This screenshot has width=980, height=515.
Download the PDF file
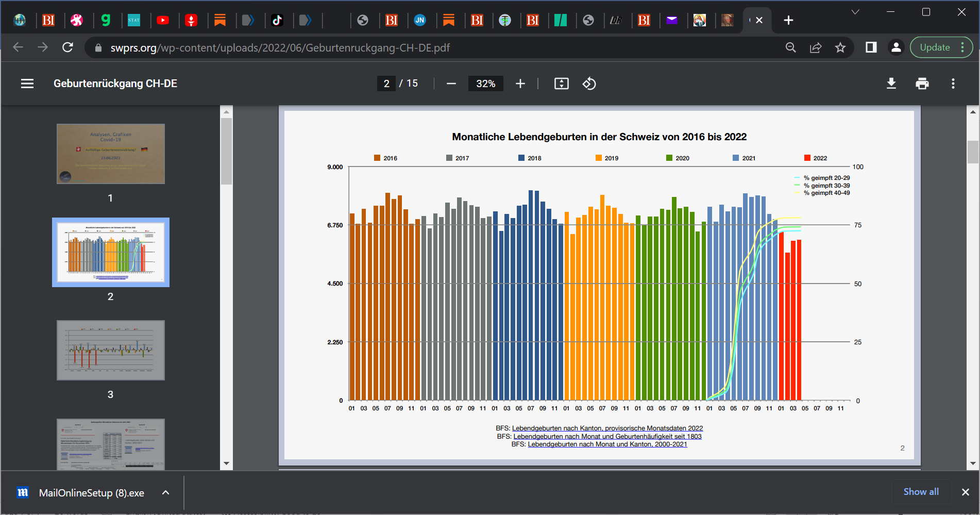(891, 84)
